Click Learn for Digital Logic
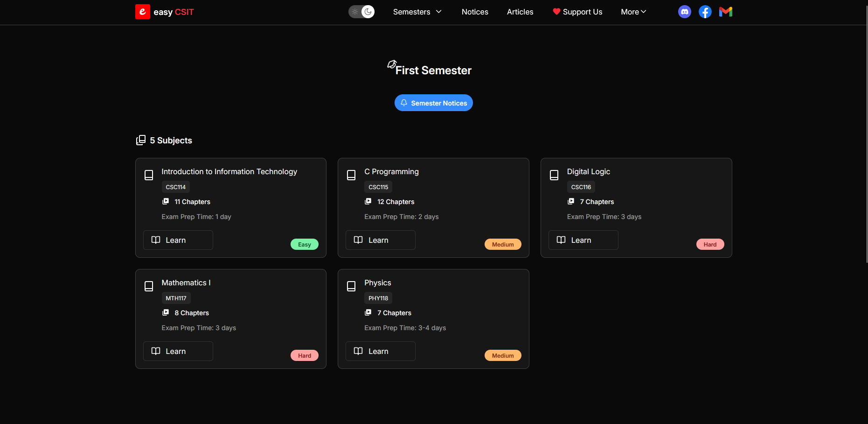Viewport: 868px width, 424px height. [583, 240]
